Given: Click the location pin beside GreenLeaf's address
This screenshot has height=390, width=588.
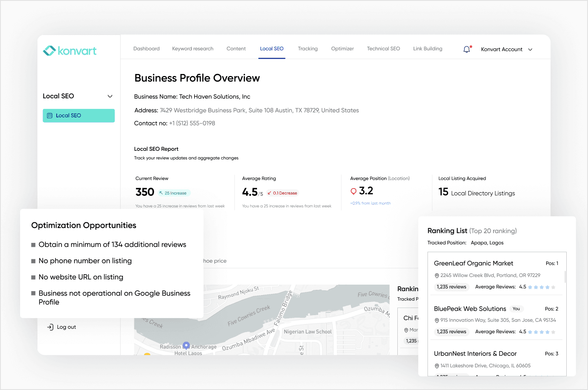Looking at the screenshot, I should tap(437, 275).
